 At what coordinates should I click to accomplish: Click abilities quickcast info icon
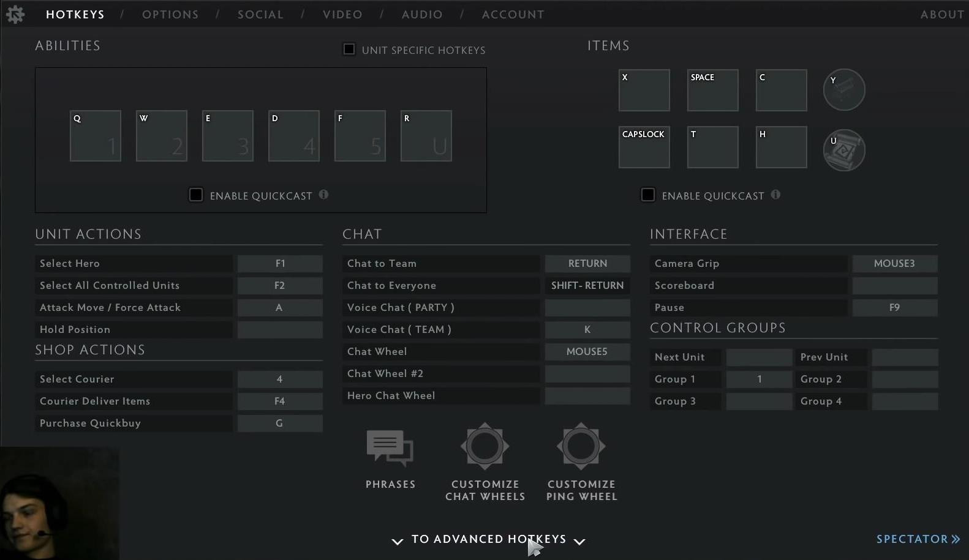coord(323,195)
